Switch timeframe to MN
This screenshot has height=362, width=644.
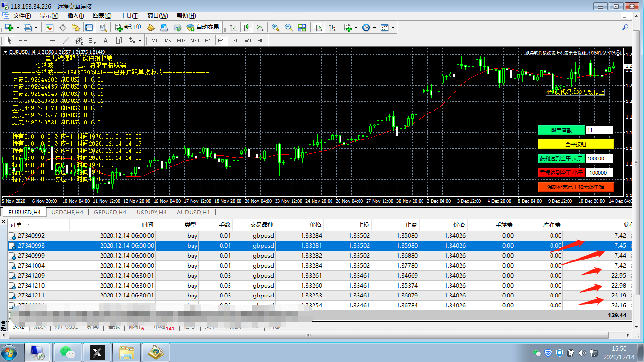point(261,40)
